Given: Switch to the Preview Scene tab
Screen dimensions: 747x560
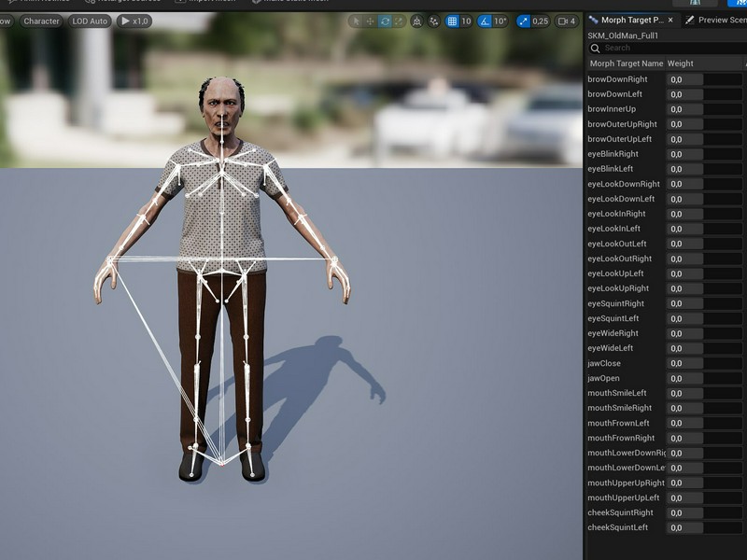Looking at the screenshot, I should [715, 20].
